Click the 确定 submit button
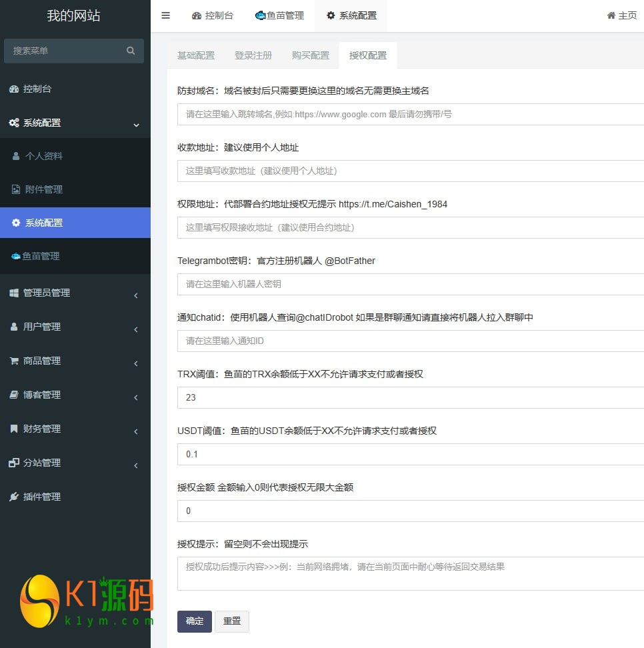 click(x=195, y=621)
